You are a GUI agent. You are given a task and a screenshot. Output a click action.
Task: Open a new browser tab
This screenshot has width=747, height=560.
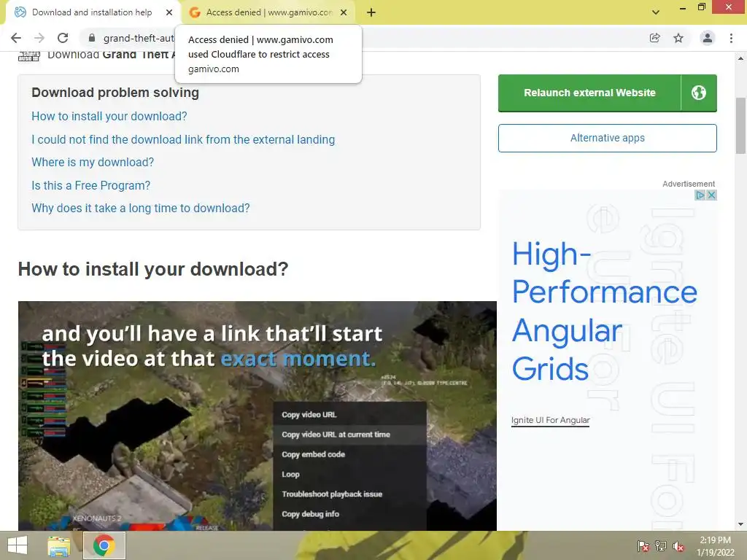coord(371,12)
